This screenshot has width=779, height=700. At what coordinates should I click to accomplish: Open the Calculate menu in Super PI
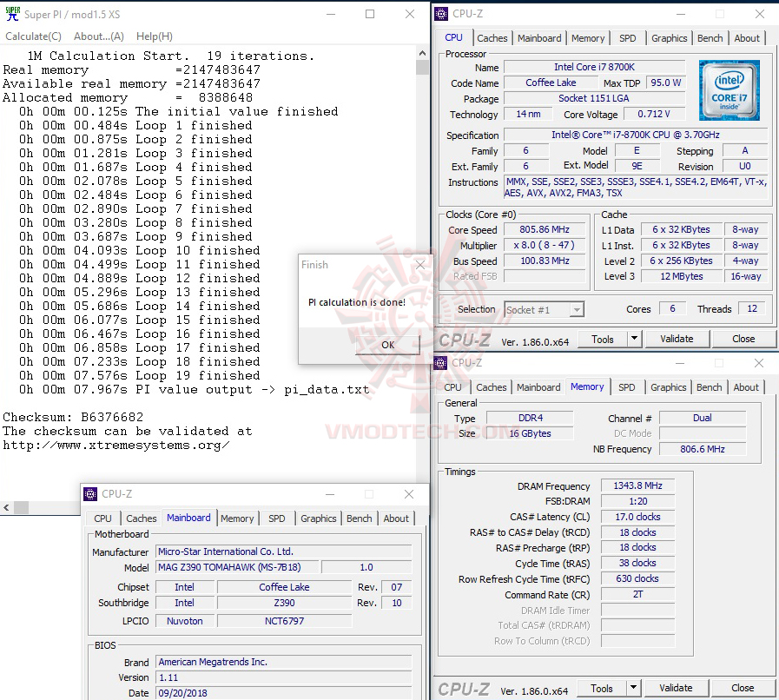coord(32,36)
